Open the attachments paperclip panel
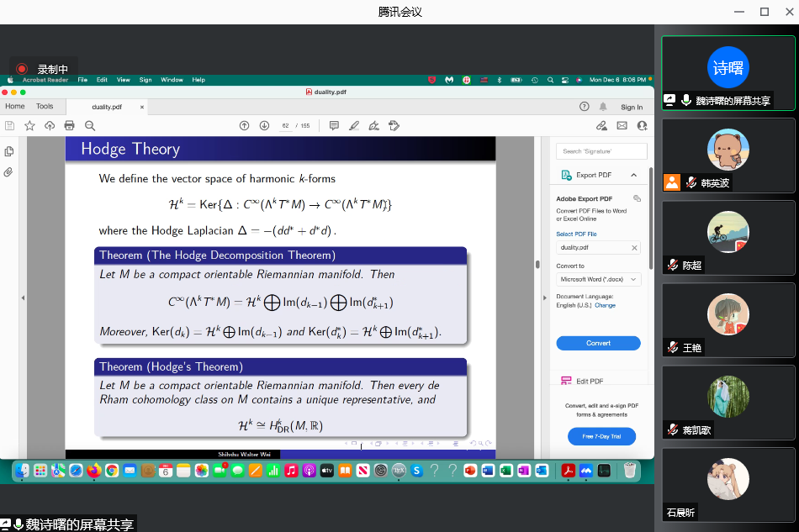Viewport: 799px width, 532px height. click(x=9, y=172)
